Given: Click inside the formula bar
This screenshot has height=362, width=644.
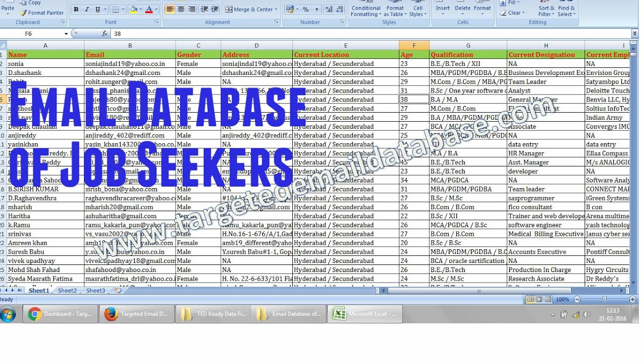Looking at the screenshot, I should point(201,34).
